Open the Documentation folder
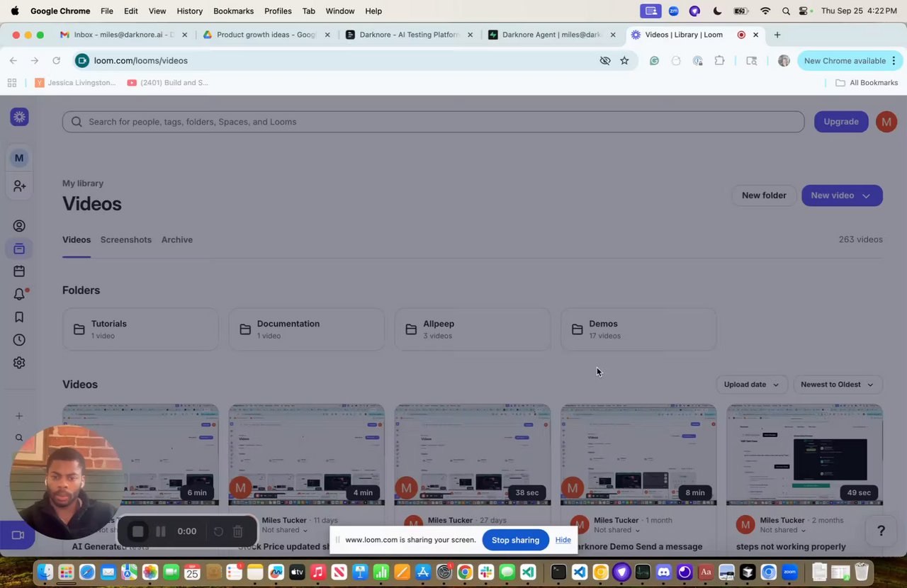The image size is (907, 588). [x=306, y=329]
